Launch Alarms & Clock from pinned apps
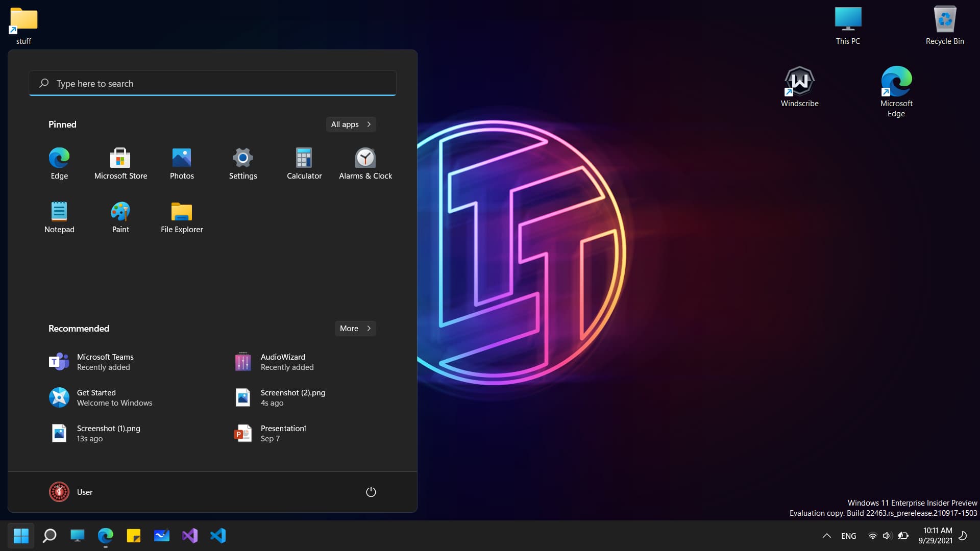980x551 pixels. 365,163
